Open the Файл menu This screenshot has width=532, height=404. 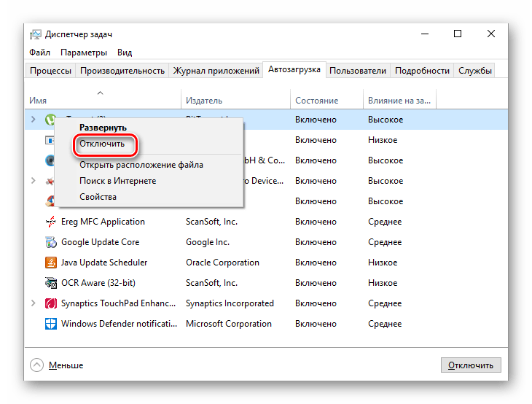tap(39, 53)
